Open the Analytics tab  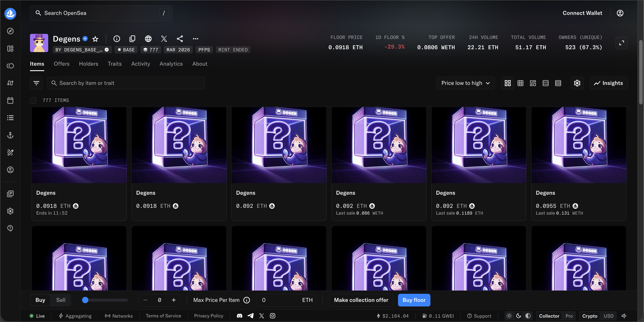(171, 64)
